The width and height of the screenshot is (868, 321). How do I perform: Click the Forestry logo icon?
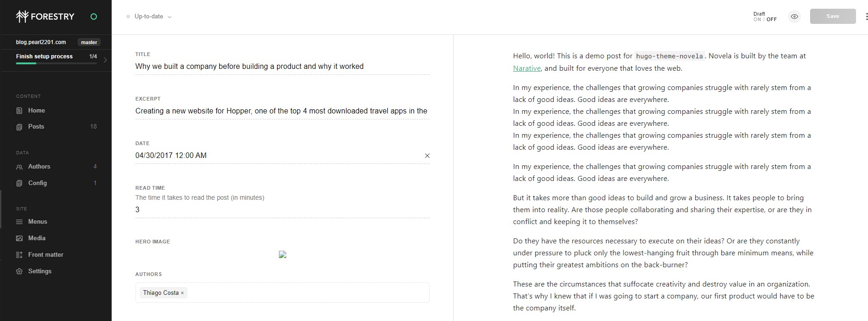[x=22, y=17]
